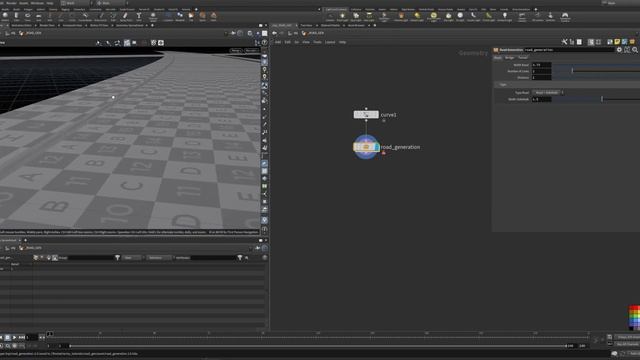Click obj in the network editor path
Viewport: 640px width, 360px height.
(296, 33)
